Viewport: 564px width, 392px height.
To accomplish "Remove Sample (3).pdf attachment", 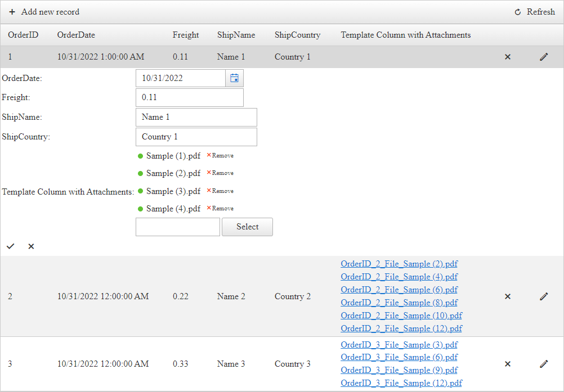I will (x=220, y=191).
